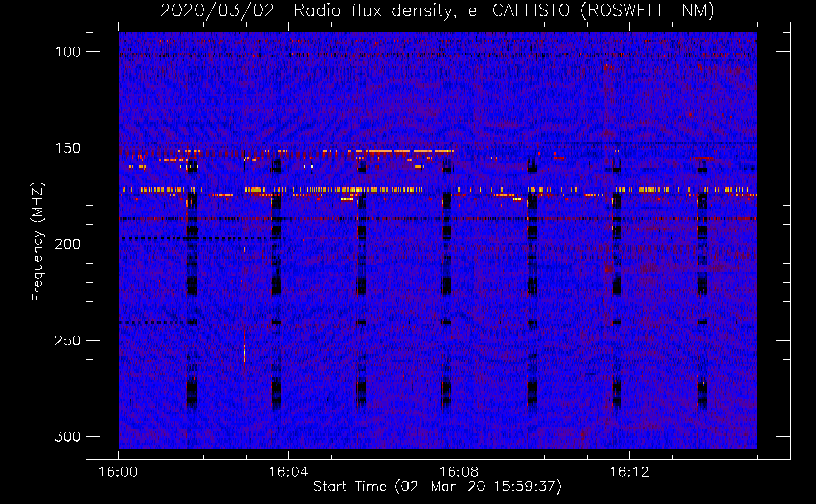Select the "Frequency (MHZ)" axis label
Viewport: 816px width, 504px height.
[38, 241]
